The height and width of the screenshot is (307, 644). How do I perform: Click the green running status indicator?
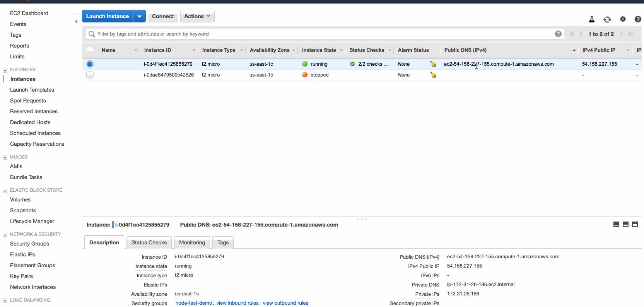(305, 64)
